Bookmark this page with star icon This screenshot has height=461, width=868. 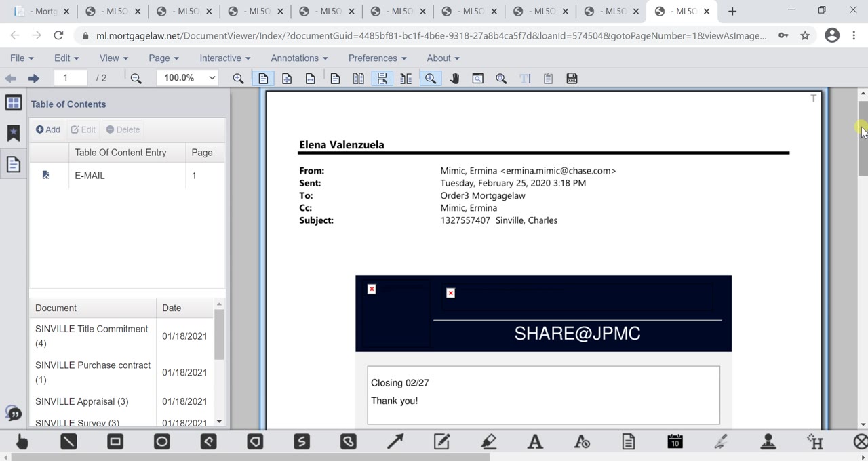[x=805, y=35]
